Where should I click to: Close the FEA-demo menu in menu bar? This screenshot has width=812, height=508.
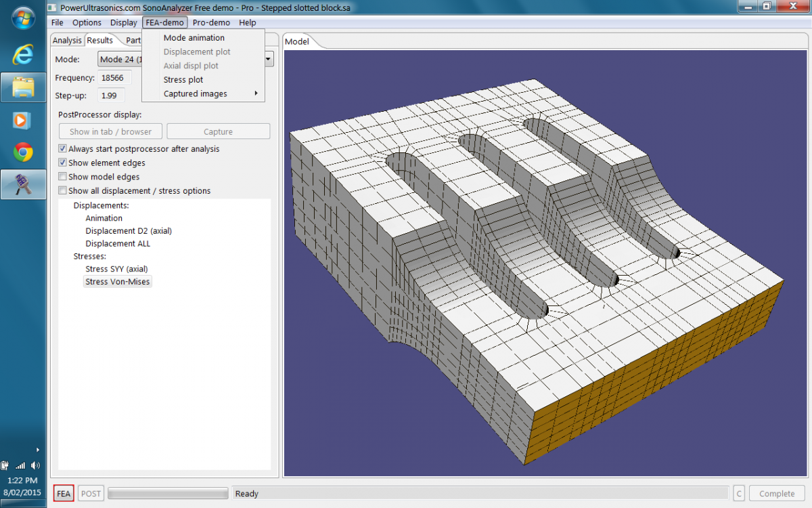click(165, 22)
